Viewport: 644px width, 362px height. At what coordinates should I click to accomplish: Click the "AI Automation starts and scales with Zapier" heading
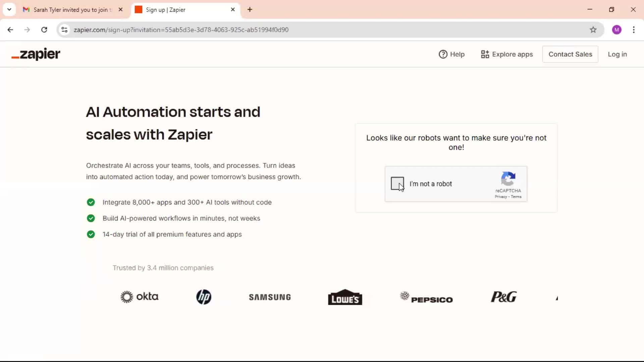click(x=173, y=123)
